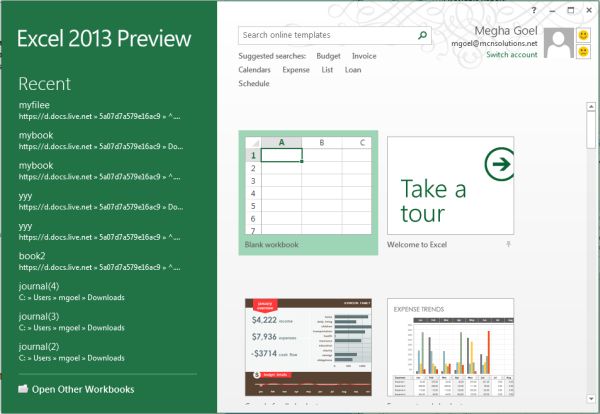Click the user profile avatar picture
Viewport: 600px width, 414px height.
559,43
